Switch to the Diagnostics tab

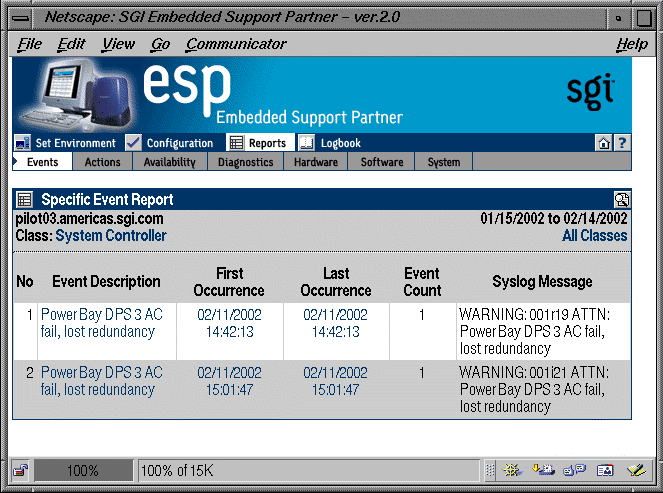coord(246,162)
